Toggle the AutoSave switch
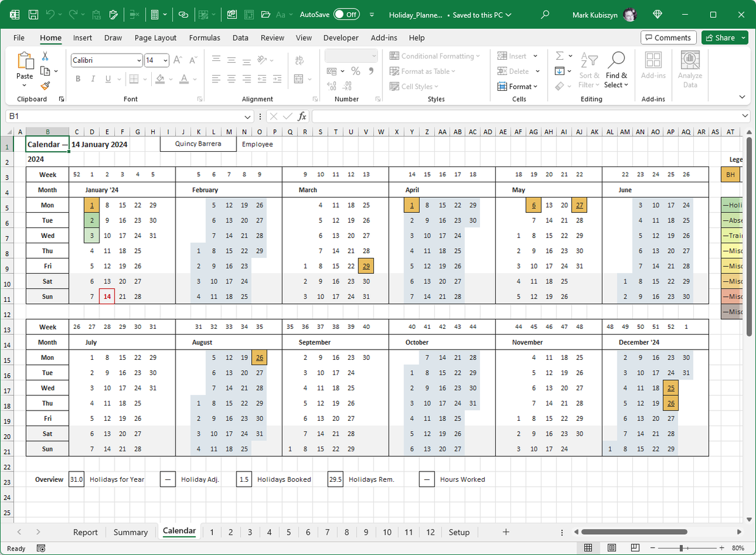The width and height of the screenshot is (756, 555). (x=346, y=15)
